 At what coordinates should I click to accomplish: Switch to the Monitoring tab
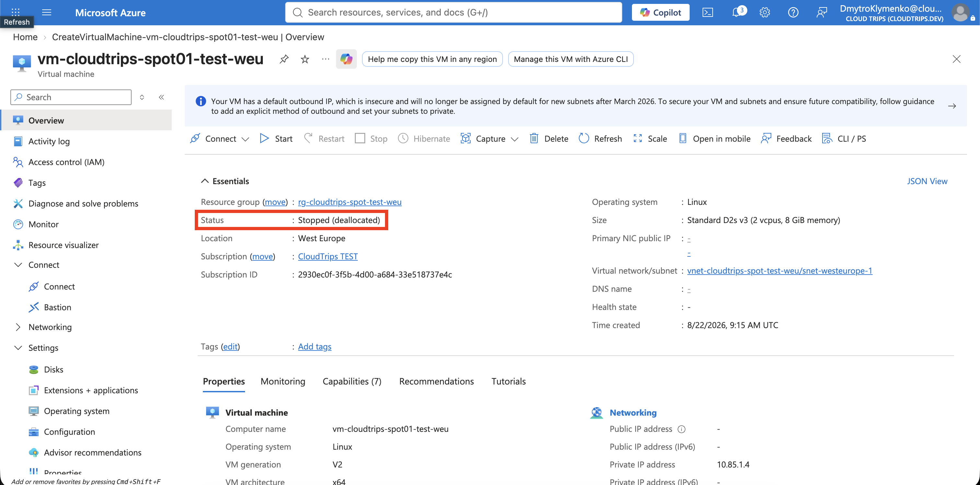[283, 382]
